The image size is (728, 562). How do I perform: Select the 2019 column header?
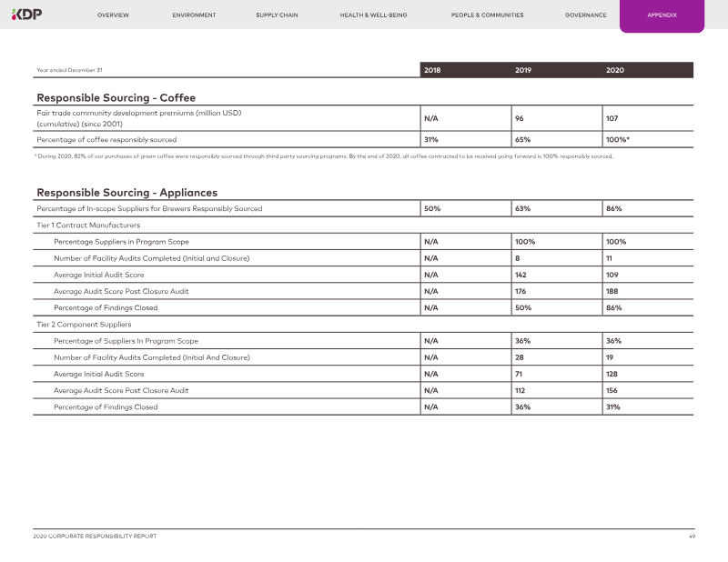[x=523, y=70]
